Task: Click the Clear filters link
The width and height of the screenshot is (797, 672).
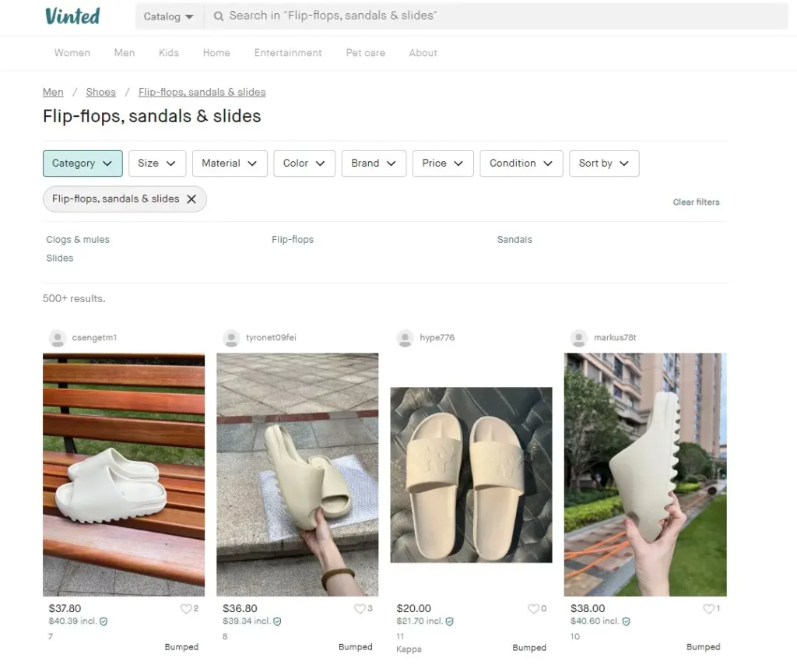Action: [696, 202]
